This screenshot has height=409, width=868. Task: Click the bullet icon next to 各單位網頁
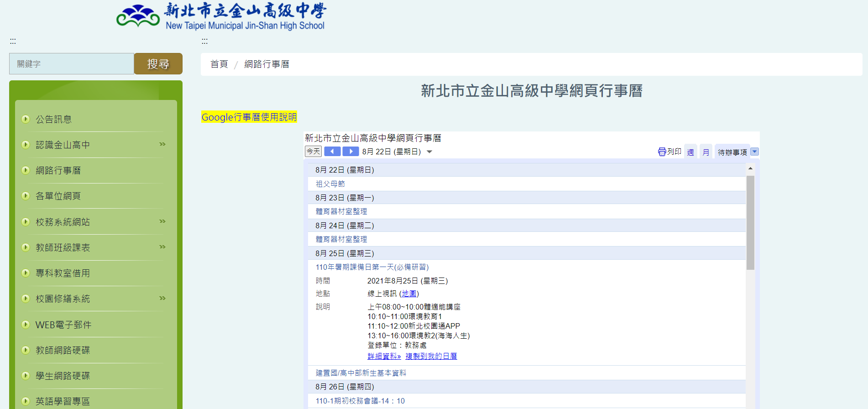pos(26,196)
